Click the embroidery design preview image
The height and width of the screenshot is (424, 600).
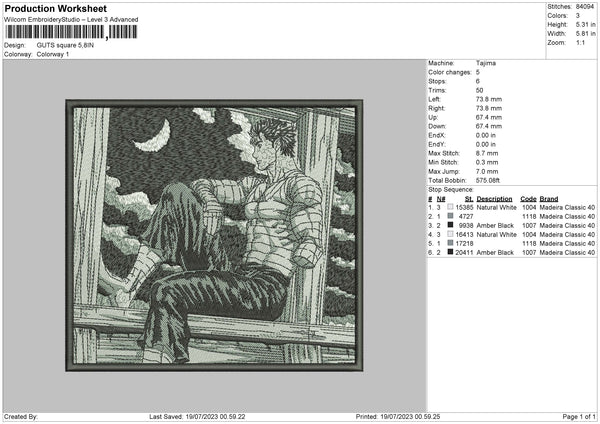pos(214,235)
